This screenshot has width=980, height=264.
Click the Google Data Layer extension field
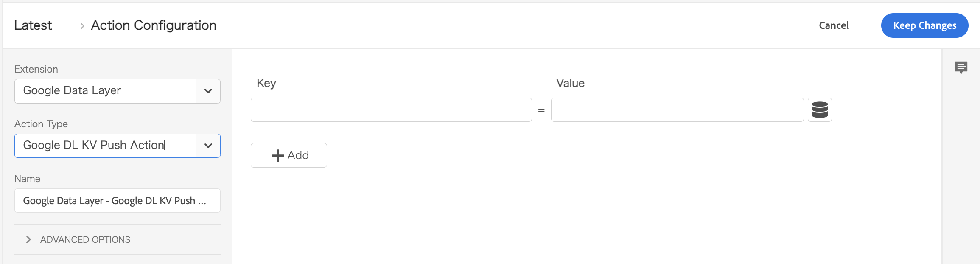tap(105, 91)
